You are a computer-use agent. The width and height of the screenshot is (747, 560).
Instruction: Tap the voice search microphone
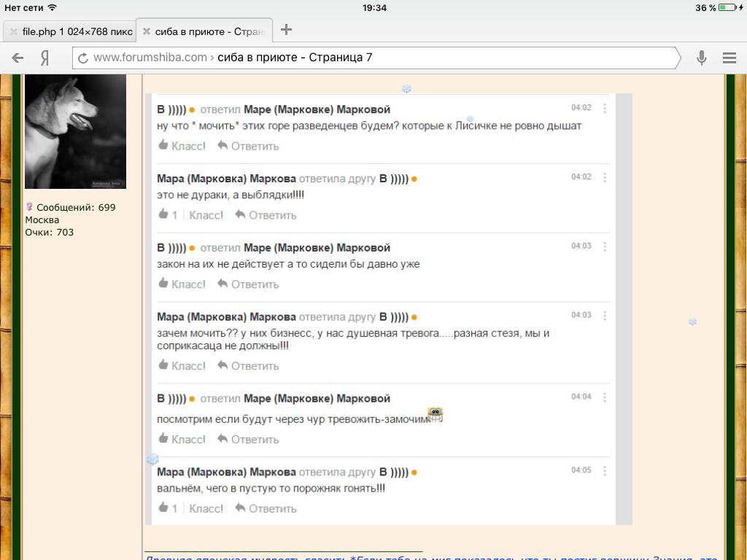click(x=702, y=58)
